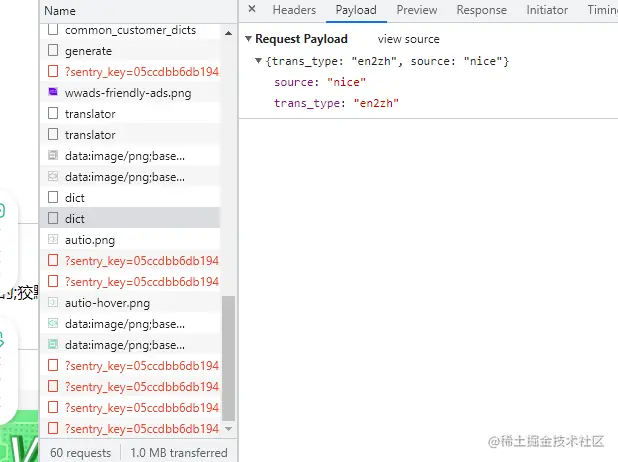Click the 1.0 MB transferred status text

(179, 453)
